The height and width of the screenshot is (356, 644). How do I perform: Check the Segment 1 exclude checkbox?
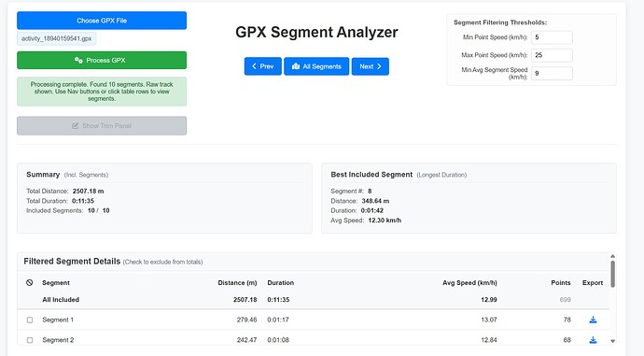[x=30, y=320]
